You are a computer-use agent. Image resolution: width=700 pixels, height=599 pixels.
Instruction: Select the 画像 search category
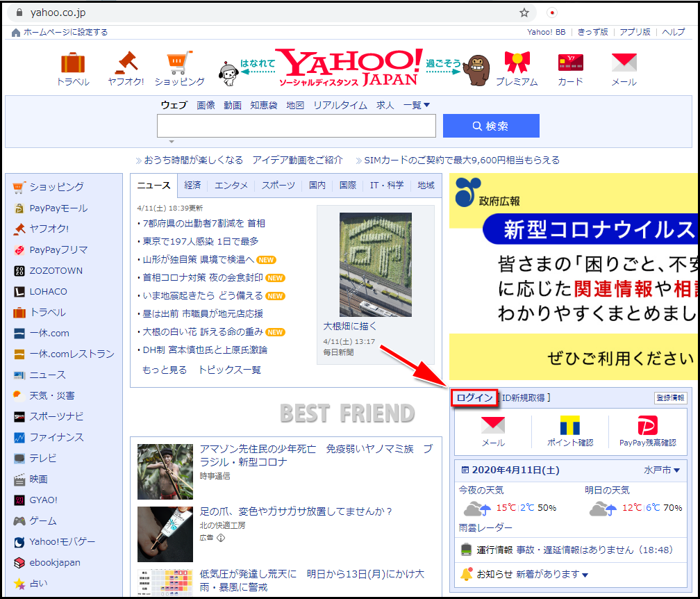(x=206, y=106)
